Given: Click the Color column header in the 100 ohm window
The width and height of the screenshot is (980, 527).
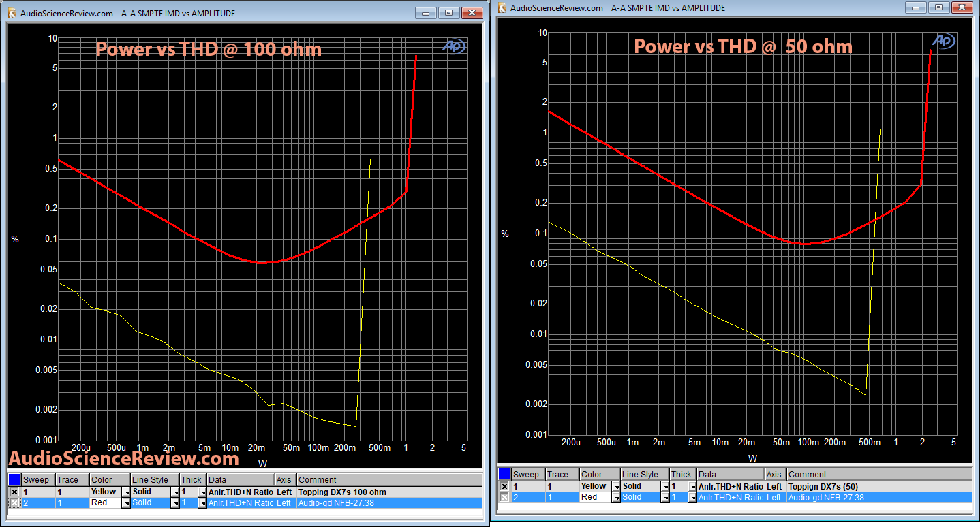Looking at the screenshot, I should (x=110, y=479).
